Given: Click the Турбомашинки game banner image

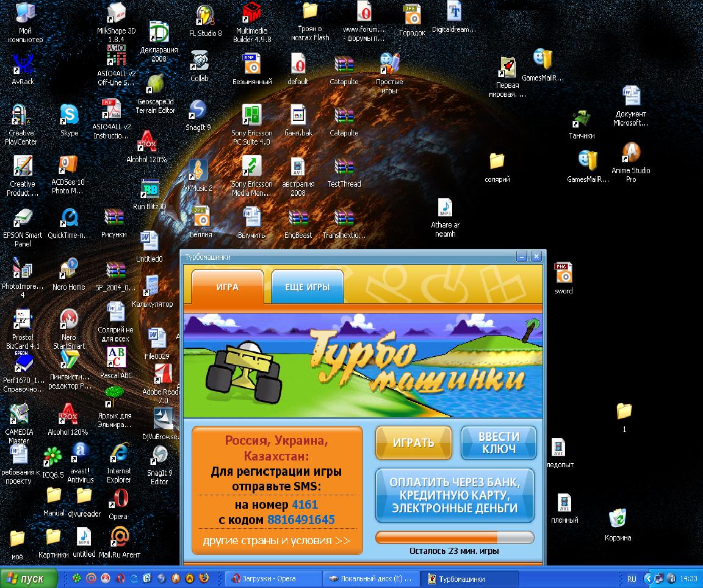Looking at the screenshot, I should point(362,365).
